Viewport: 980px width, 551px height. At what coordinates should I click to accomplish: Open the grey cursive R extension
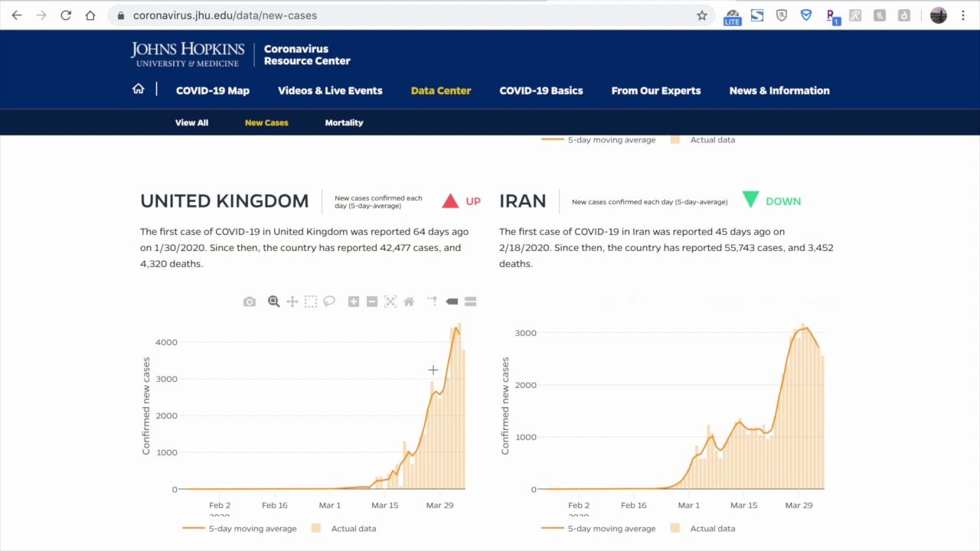tap(855, 15)
